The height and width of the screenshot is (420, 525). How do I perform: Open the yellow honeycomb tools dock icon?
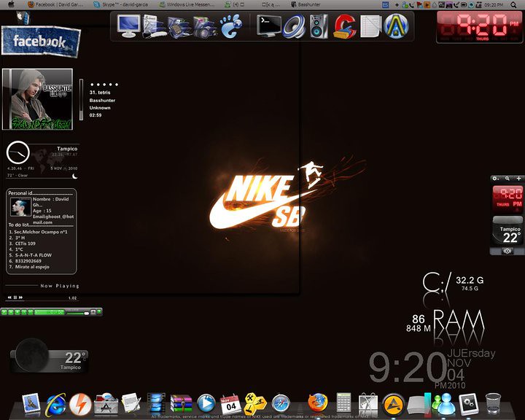coord(255,403)
